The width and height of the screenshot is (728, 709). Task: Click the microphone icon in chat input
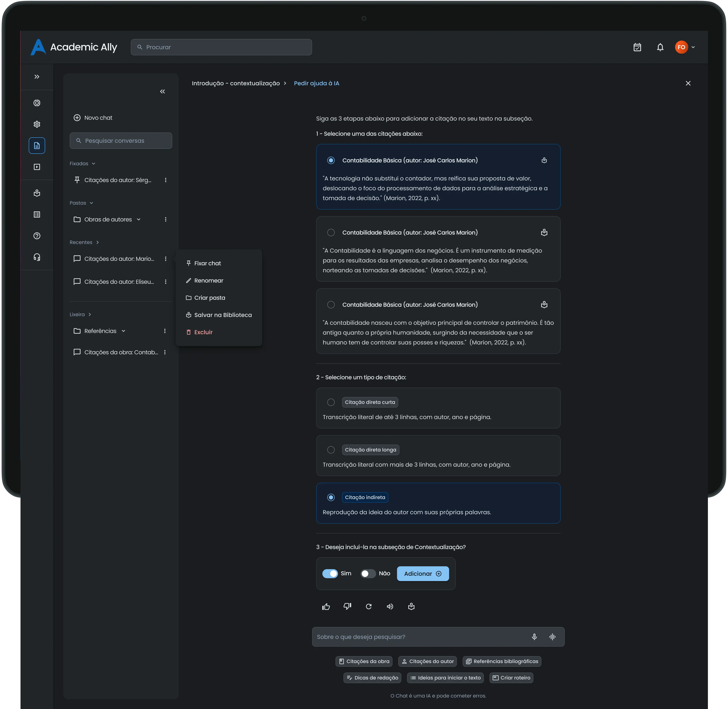pyautogui.click(x=534, y=637)
